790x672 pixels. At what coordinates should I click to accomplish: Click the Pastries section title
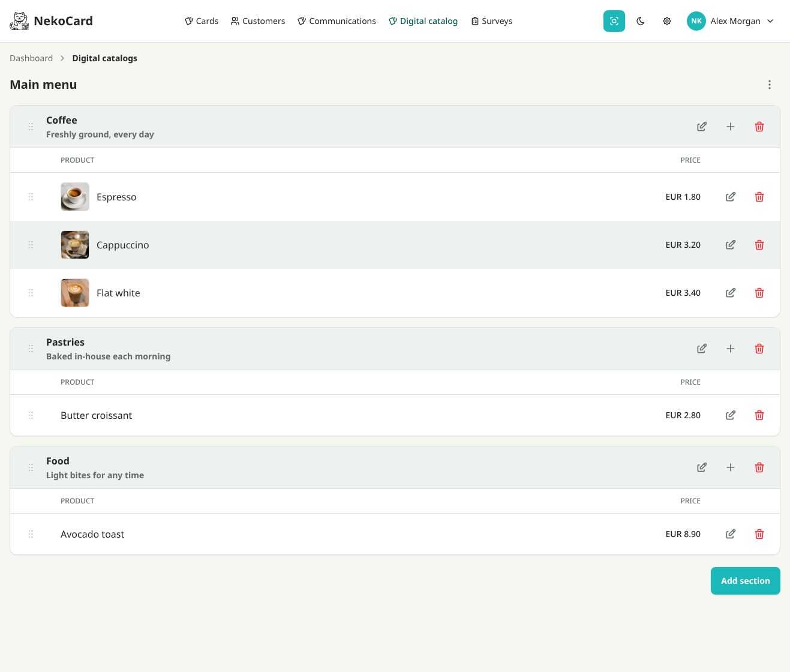coord(65,342)
